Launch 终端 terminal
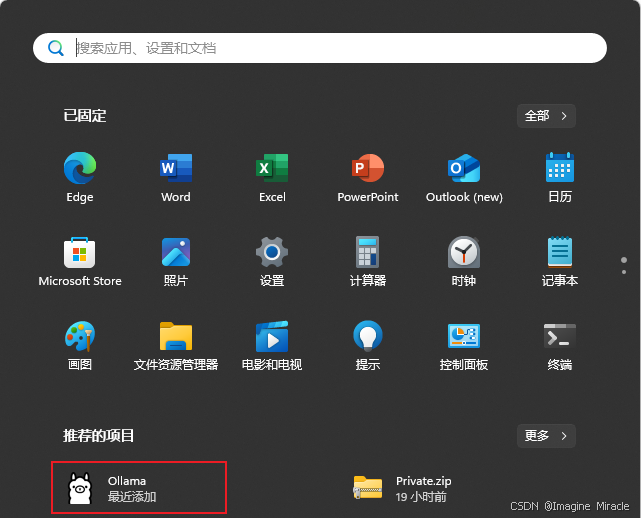The width and height of the screenshot is (641, 518). (560, 345)
